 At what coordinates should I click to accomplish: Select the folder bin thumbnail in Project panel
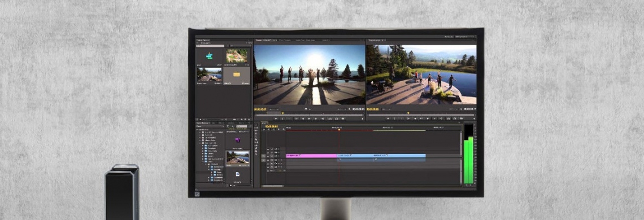237,74
